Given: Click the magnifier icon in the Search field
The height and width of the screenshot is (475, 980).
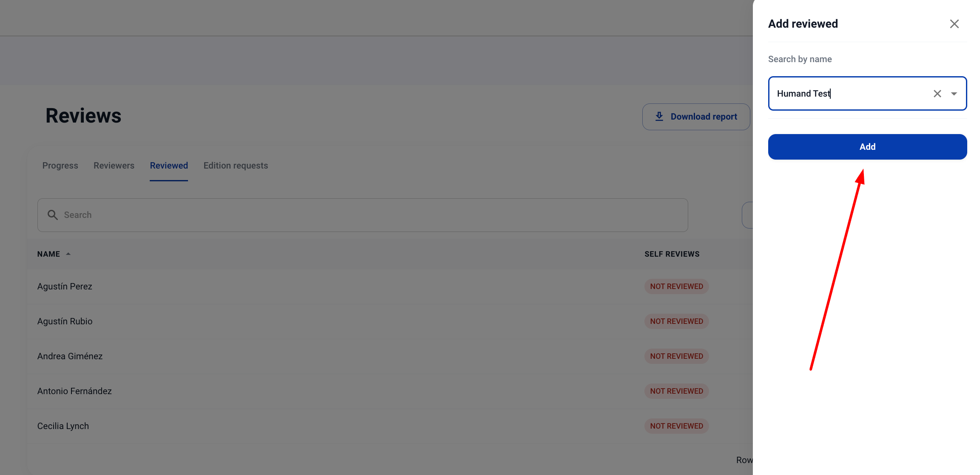Looking at the screenshot, I should (52, 215).
